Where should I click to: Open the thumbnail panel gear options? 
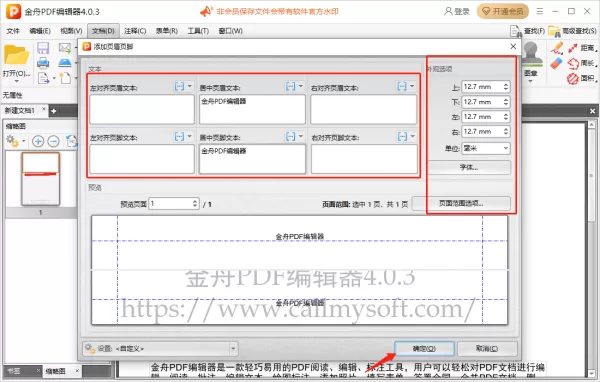click(x=13, y=141)
